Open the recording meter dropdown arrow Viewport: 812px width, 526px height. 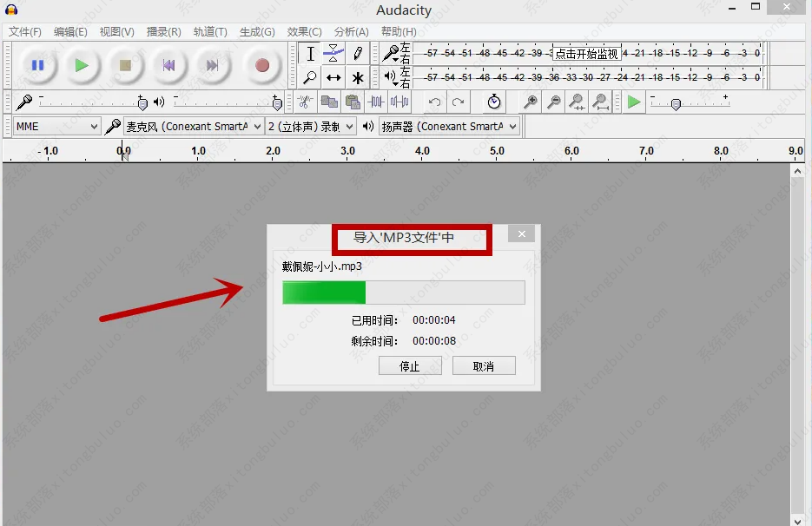click(396, 60)
